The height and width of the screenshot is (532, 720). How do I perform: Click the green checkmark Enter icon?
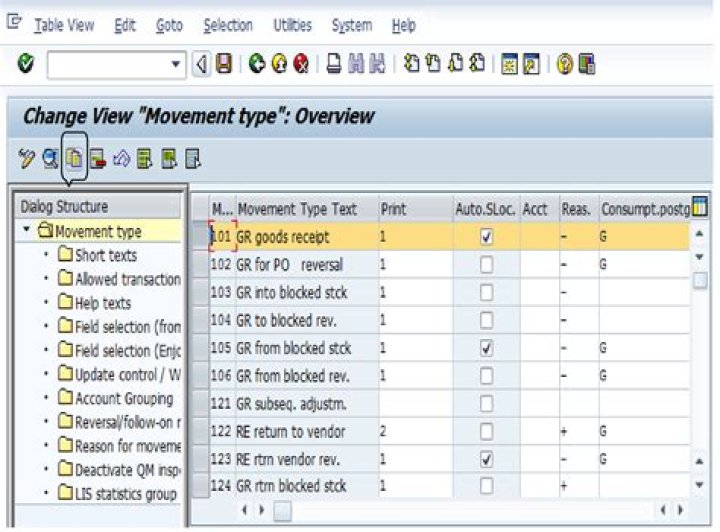(26, 64)
